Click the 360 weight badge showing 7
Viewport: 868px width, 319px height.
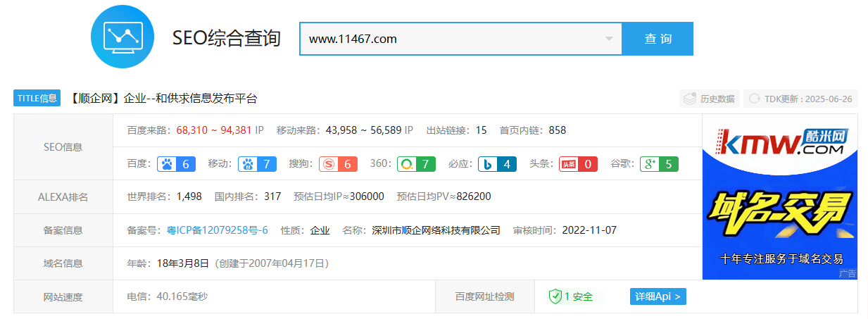point(416,164)
